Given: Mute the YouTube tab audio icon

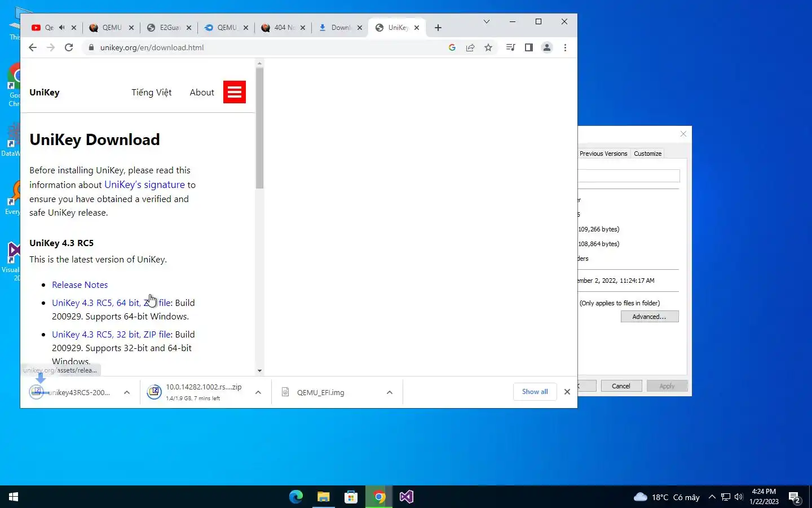Looking at the screenshot, I should coord(62,27).
